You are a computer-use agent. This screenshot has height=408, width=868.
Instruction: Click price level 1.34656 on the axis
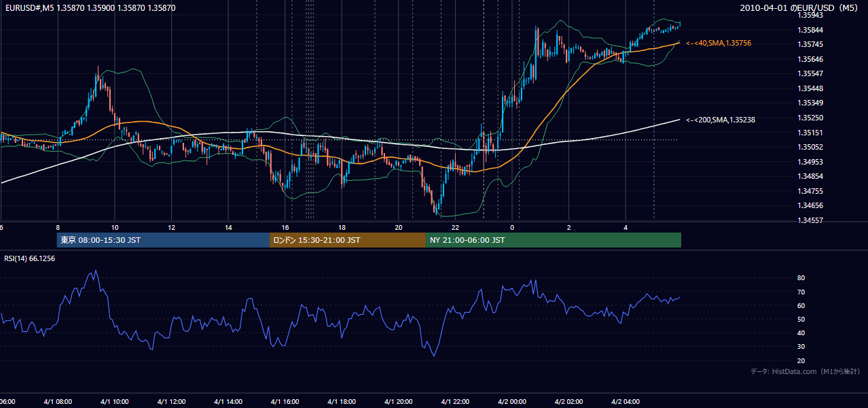tap(810, 205)
